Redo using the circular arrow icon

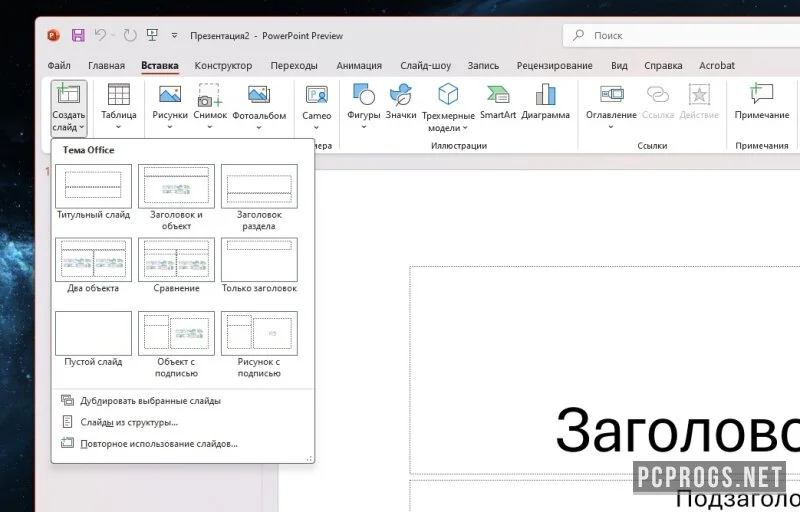[130, 35]
